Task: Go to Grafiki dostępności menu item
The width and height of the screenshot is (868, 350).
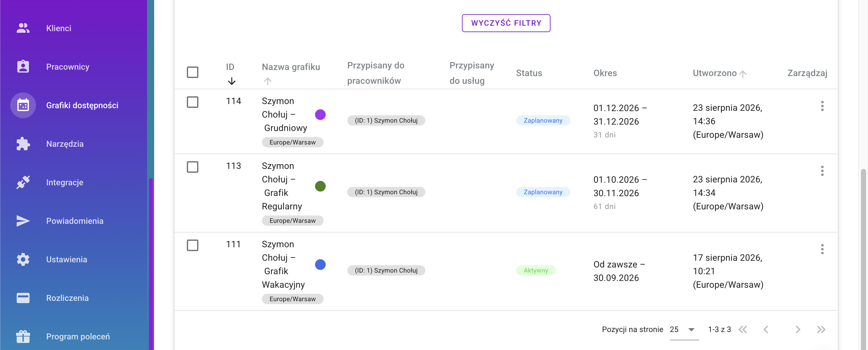Action: tap(82, 105)
